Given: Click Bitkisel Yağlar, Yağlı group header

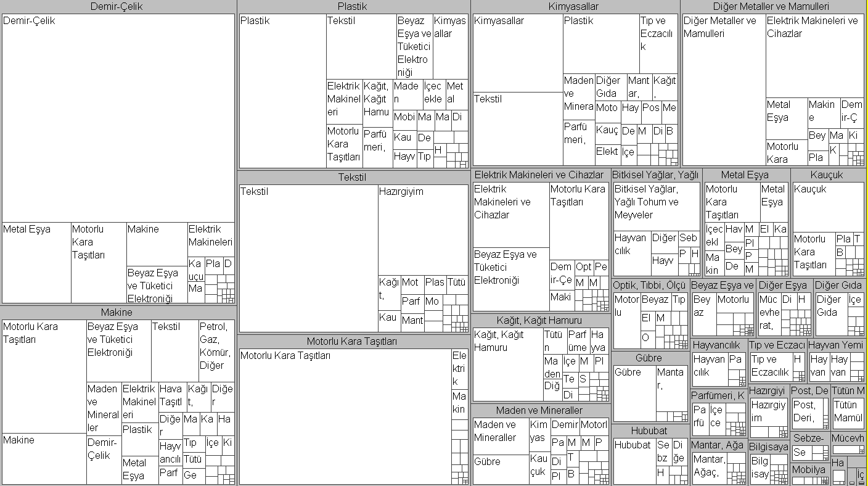Looking at the screenshot, I should 656,175.
